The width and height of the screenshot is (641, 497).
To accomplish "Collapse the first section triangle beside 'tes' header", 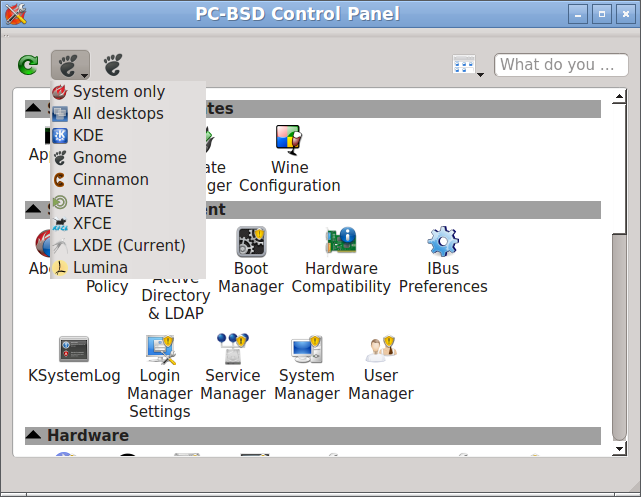I will (x=34, y=108).
